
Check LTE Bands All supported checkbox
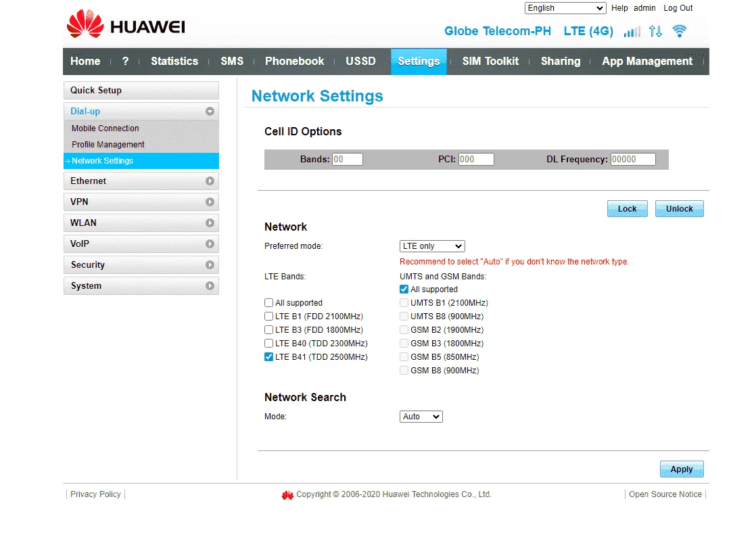pyautogui.click(x=269, y=302)
